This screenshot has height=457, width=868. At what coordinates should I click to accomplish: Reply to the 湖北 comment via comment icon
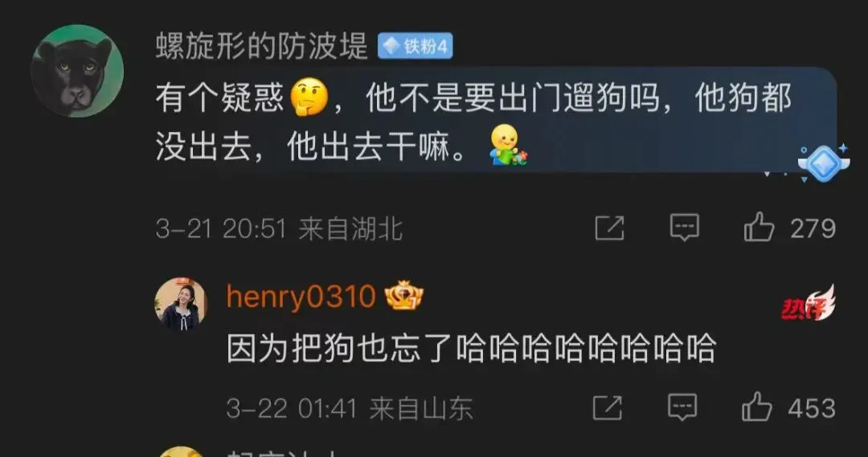click(x=685, y=227)
